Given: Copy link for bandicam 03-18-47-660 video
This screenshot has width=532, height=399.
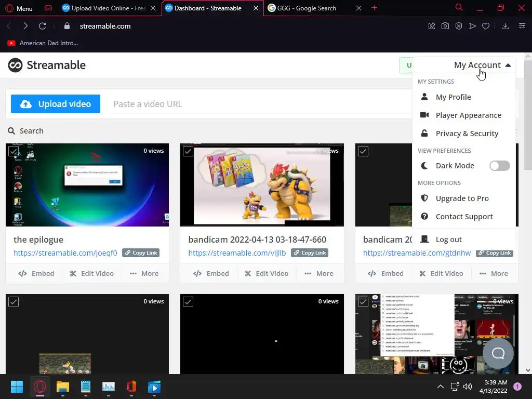Looking at the screenshot, I should coord(310,253).
